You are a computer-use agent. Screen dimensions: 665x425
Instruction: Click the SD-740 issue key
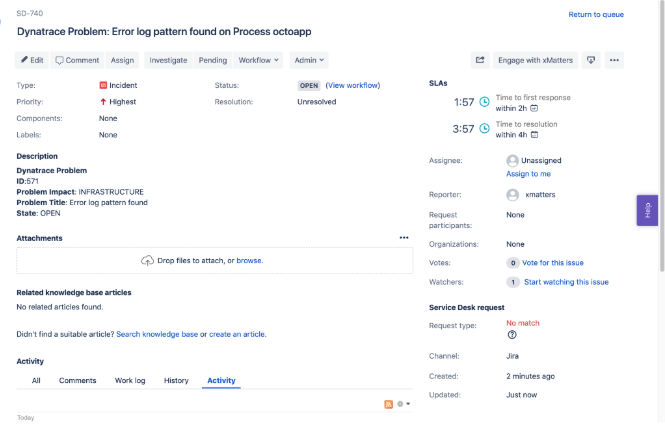click(x=30, y=14)
